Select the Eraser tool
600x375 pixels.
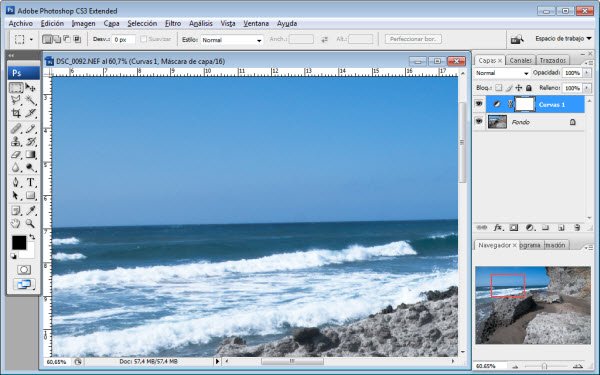[16, 155]
